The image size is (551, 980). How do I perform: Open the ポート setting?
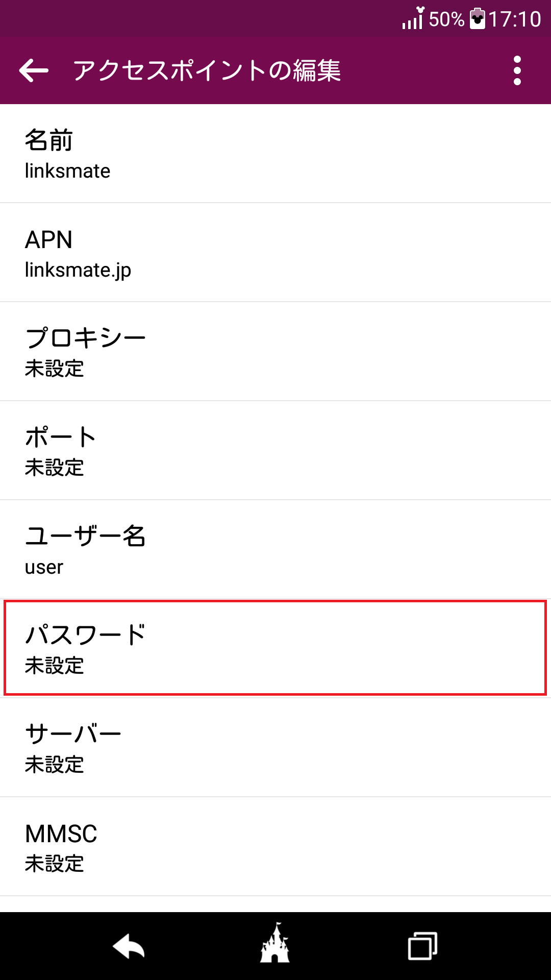click(275, 451)
